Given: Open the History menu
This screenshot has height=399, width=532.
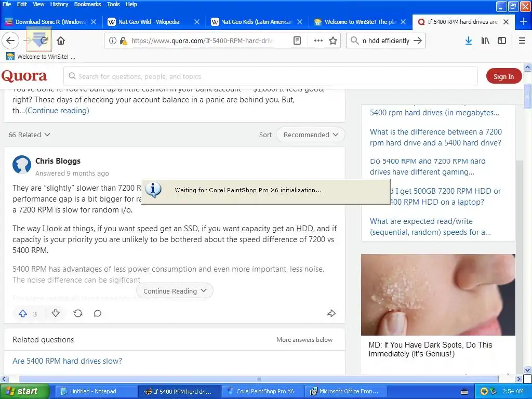Looking at the screenshot, I should [59, 4].
